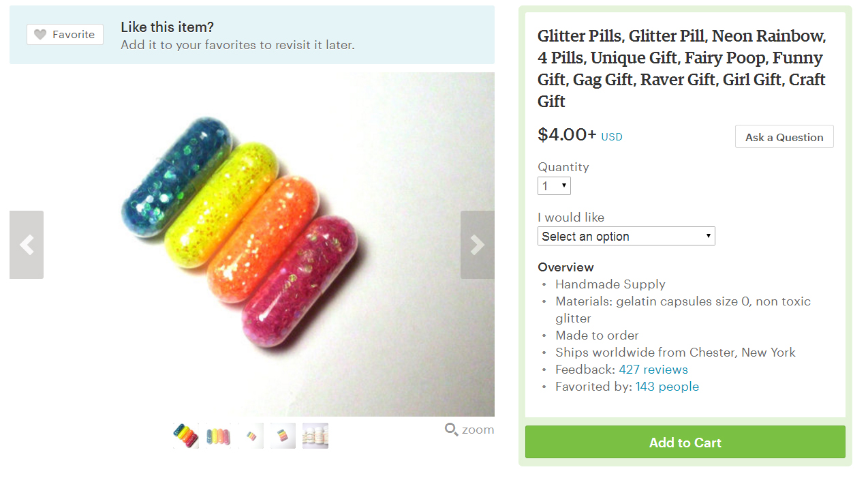Open the striped pills close-up thumbnail
This screenshot has height=478, width=868.
pos(282,435)
